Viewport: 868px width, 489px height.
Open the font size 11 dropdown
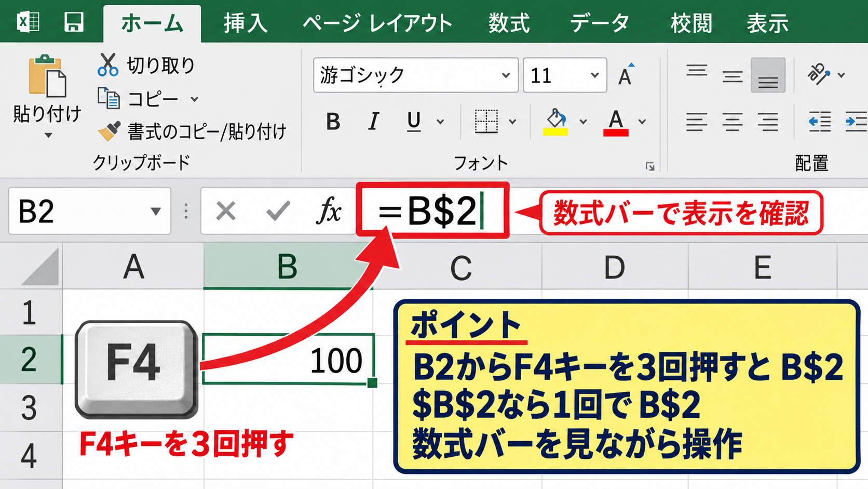pos(595,75)
